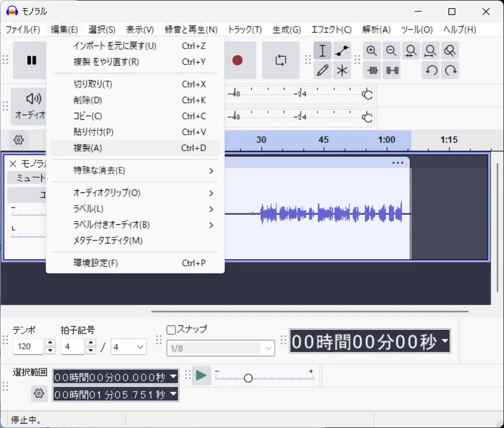The height and width of the screenshot is (428, 504).
Task: Open the 録音と再生(N) menu
Action: coord(191,30)
